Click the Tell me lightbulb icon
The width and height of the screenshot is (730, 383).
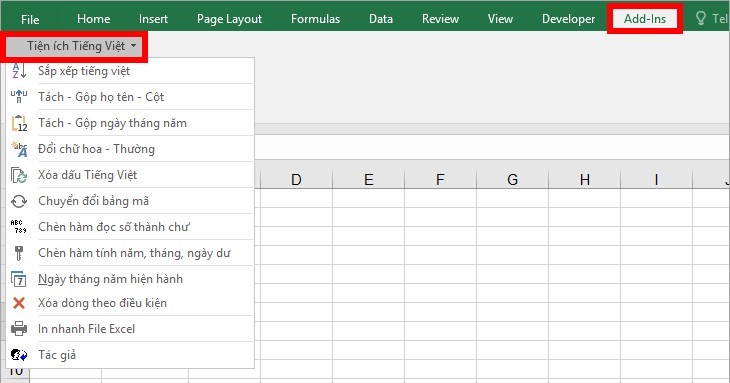(x=700, y=18)
